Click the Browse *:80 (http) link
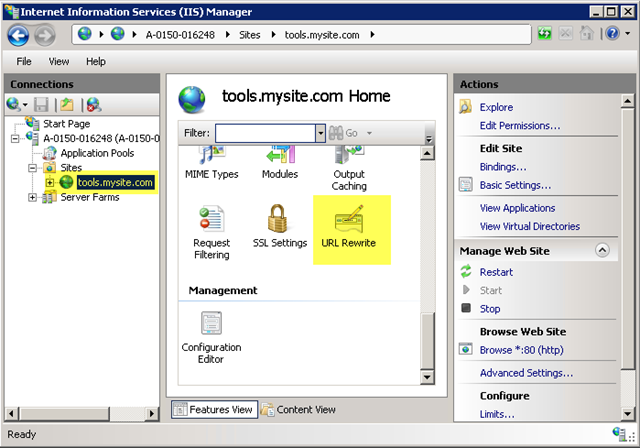The height and width of the screenshot is (448, 640). [x=522, y=350]
